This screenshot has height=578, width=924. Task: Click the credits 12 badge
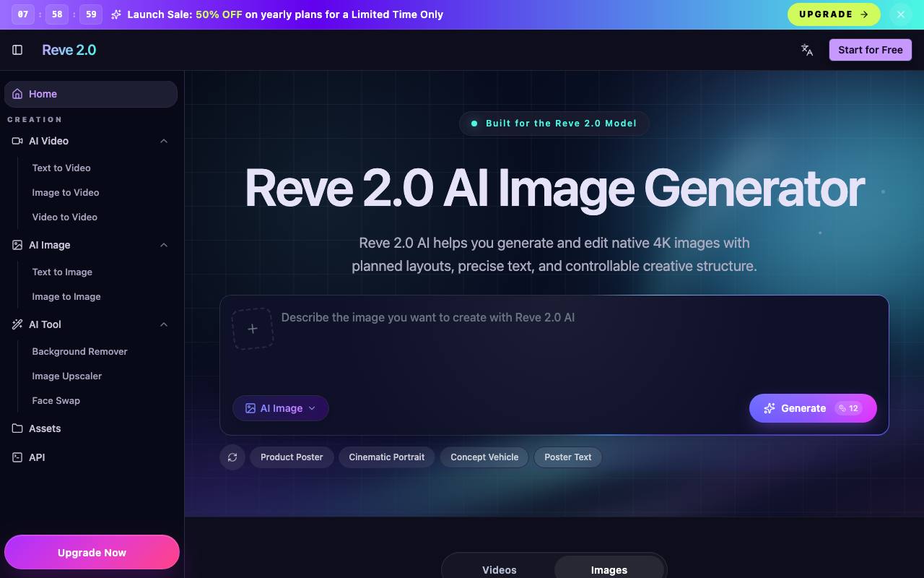pos(849,408)
